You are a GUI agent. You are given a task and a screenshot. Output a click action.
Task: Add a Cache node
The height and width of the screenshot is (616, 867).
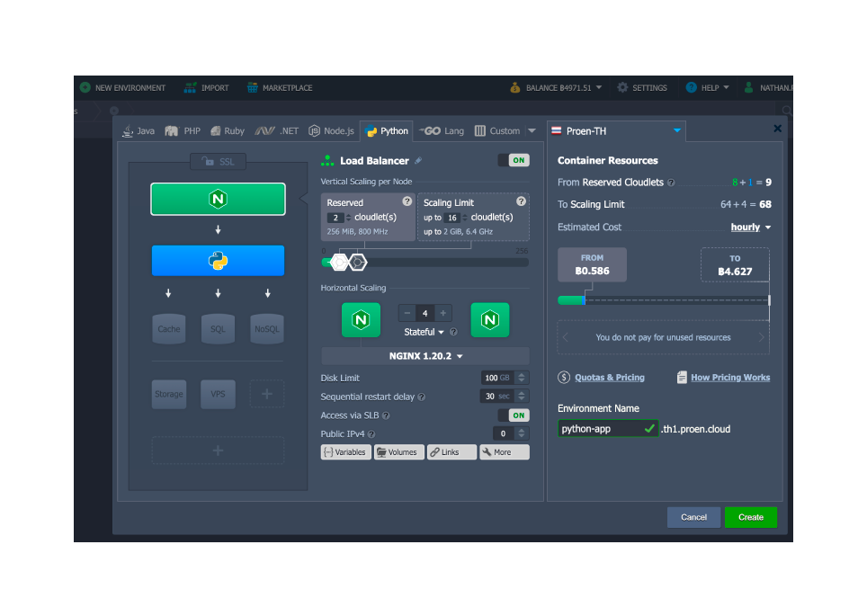(169, 329)
